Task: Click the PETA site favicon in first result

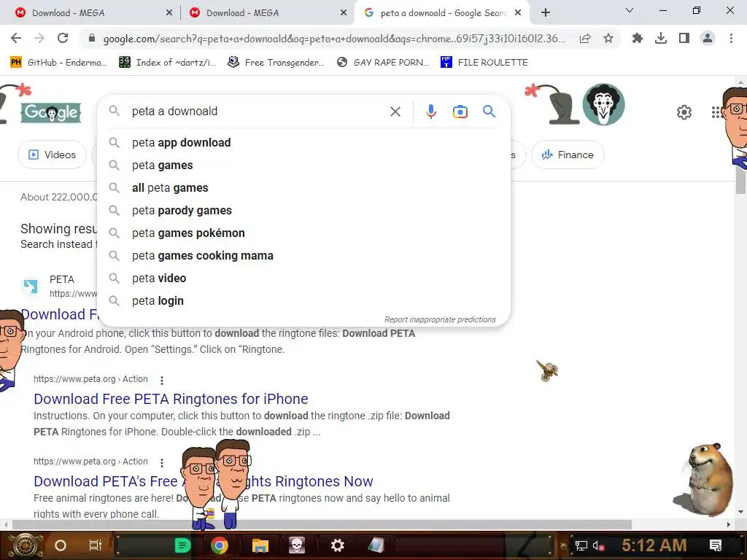Action: [x=31, y=286]
